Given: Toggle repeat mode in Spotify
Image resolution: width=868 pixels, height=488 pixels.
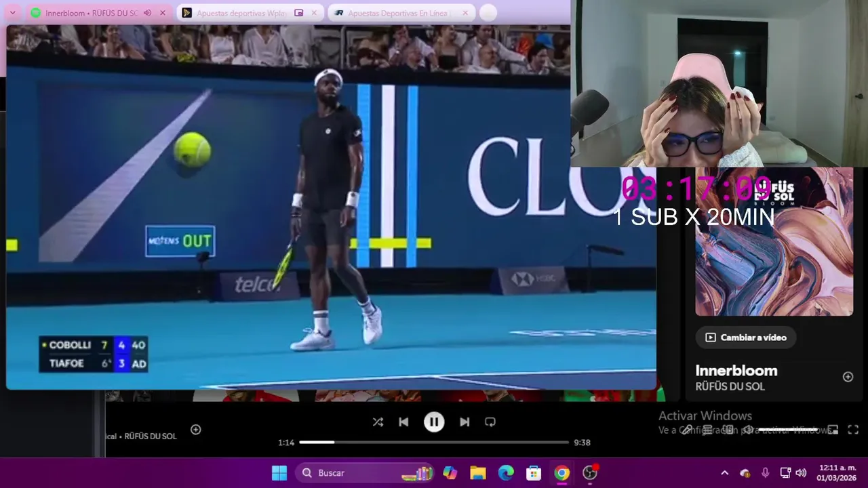Looking at the screenshot, I should click(490, 422).
